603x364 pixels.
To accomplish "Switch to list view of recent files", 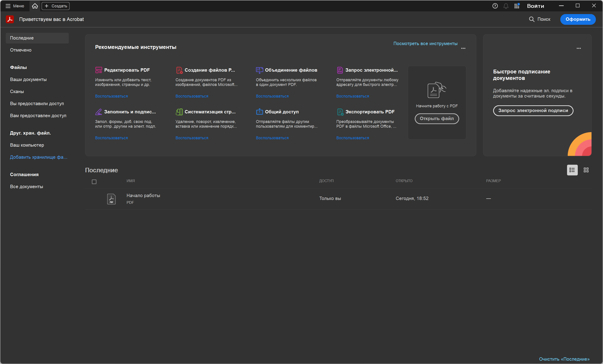I will coord(572,170).
